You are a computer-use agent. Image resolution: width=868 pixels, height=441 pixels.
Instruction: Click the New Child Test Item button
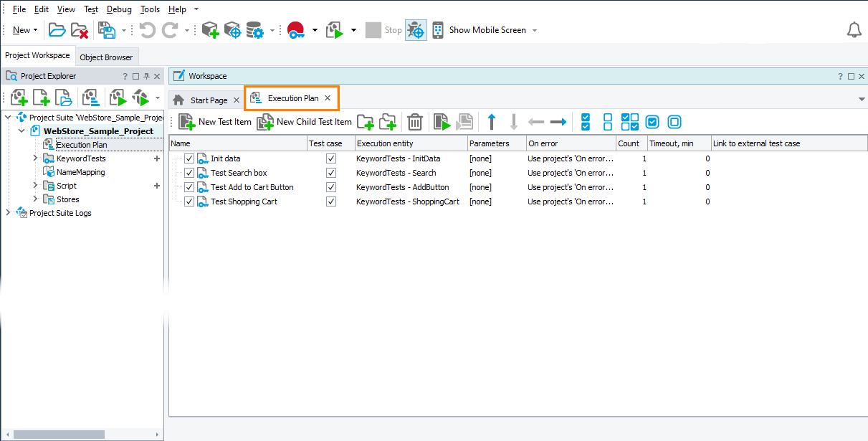coord(305,122)
